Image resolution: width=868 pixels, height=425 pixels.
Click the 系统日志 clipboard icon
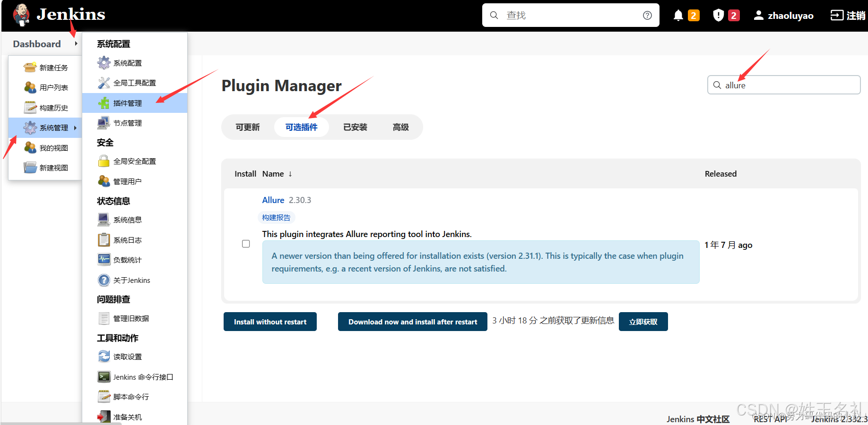104,240
